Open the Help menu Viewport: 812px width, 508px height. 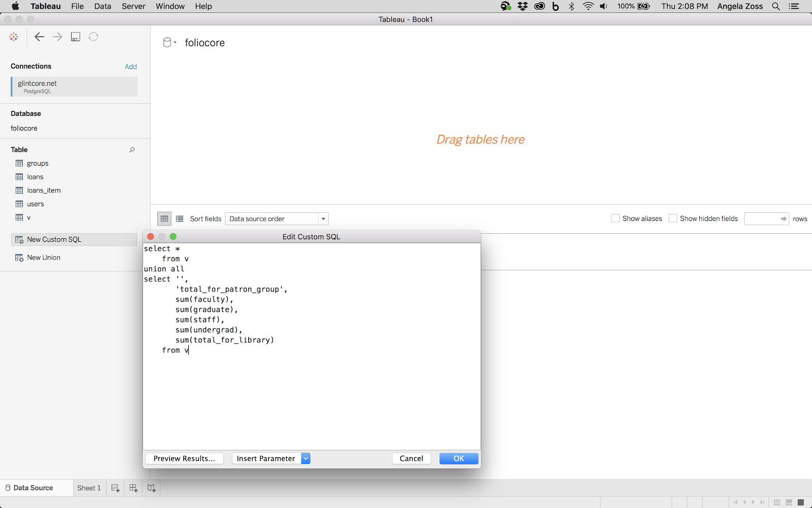click(x=204, y=6)
